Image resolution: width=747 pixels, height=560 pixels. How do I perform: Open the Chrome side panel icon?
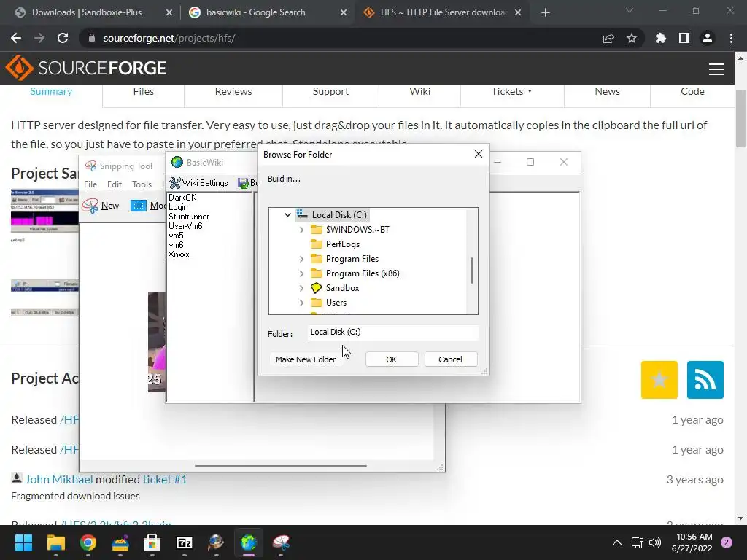click(x=684, y=38)
